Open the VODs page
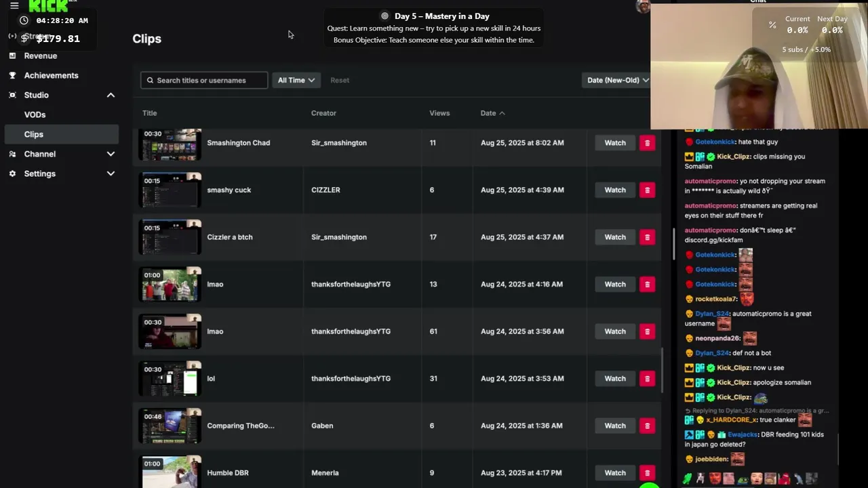This screenshot has height=488, width=868. [x=35, y=115]
